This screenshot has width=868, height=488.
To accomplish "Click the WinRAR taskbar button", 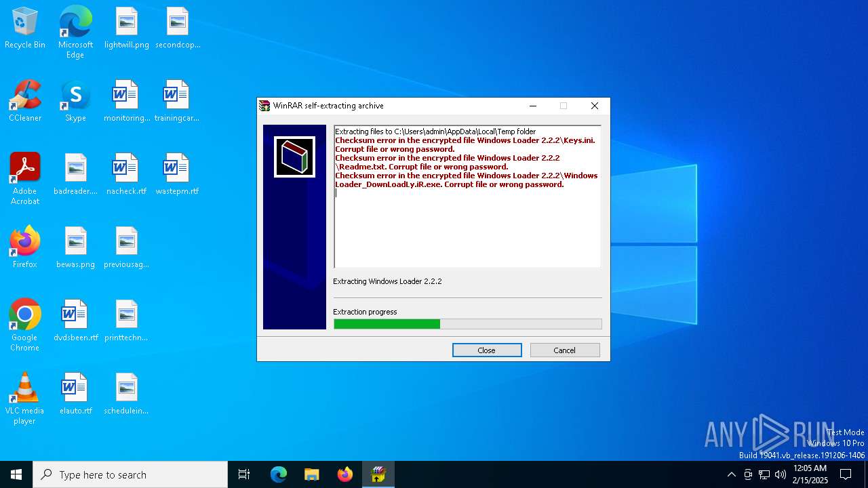I will (x=378, y=474).
